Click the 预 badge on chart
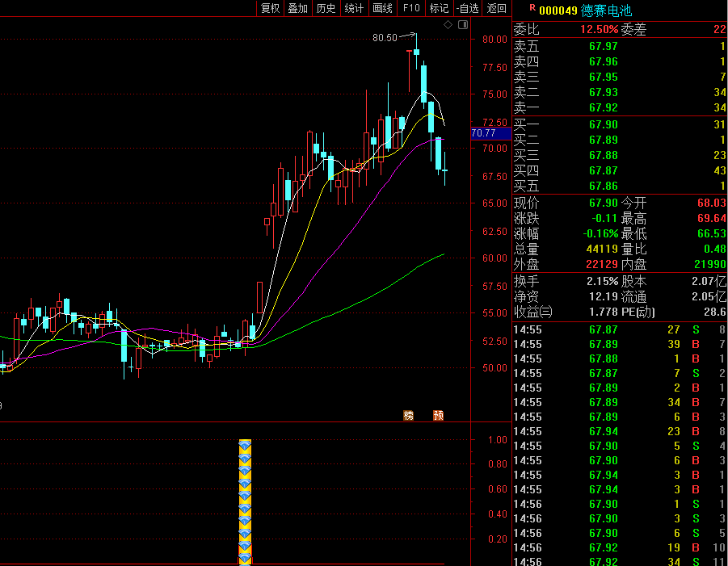 tap(438, 415)
